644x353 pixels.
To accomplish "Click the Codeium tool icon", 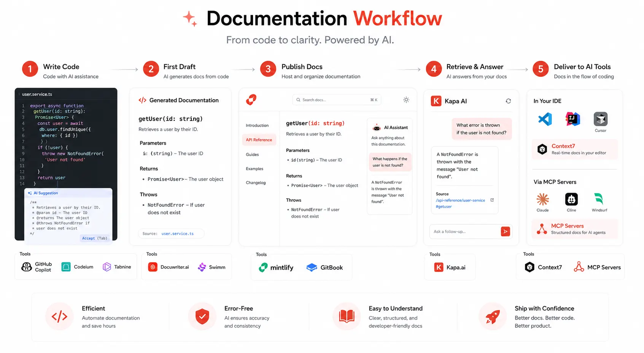I will pos(66,267).
